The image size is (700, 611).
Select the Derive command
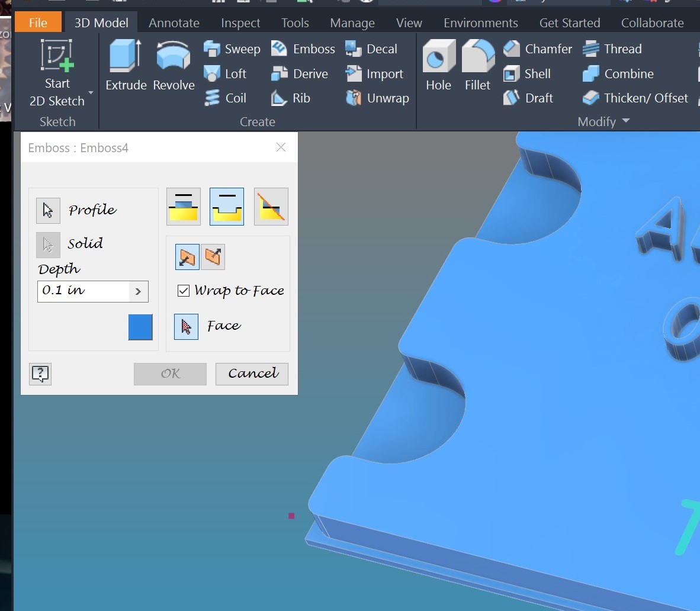point(299,73)
